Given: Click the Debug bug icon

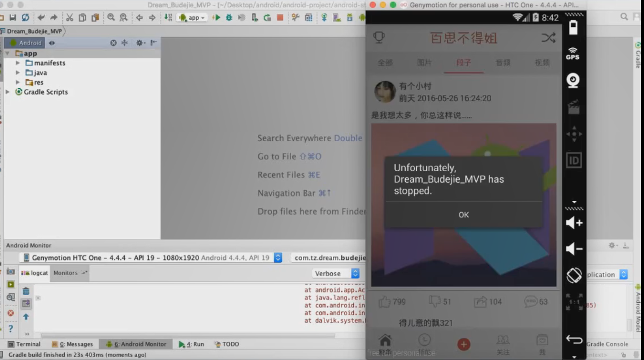Looking at the screenshot, I should click(x=229, y=17).
